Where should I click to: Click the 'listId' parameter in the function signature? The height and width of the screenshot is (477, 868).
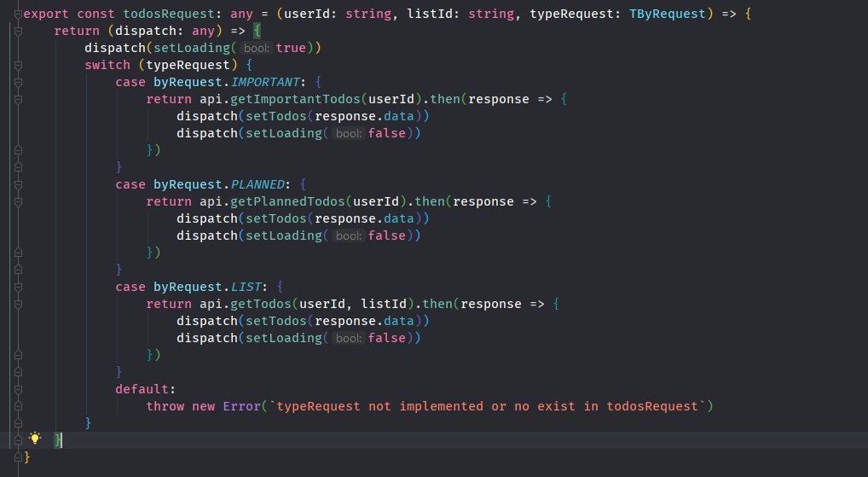[430, 14]
